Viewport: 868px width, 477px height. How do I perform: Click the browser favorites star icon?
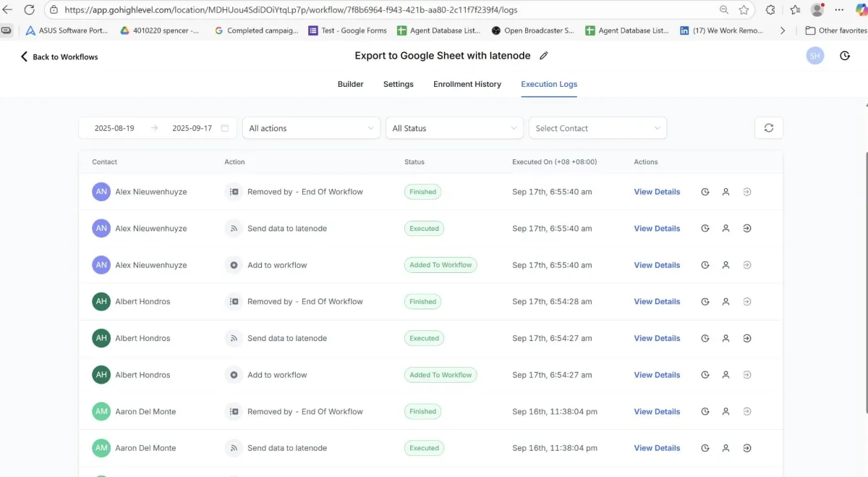pyautogui.click(x=744, y=10)
